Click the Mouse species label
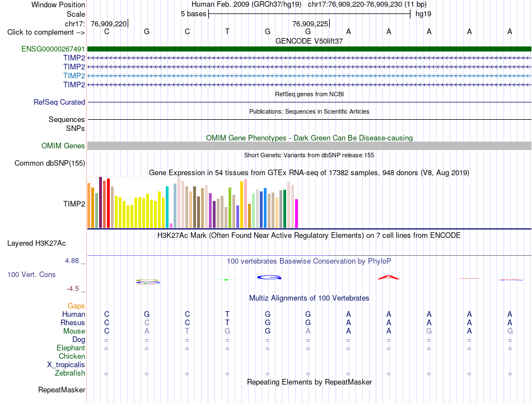Viewport: 532px width, 403px height. 74,331
